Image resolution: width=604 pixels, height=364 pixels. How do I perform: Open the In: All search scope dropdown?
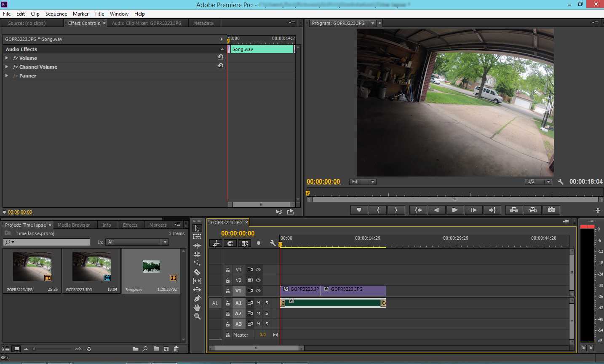coord(137,242)
